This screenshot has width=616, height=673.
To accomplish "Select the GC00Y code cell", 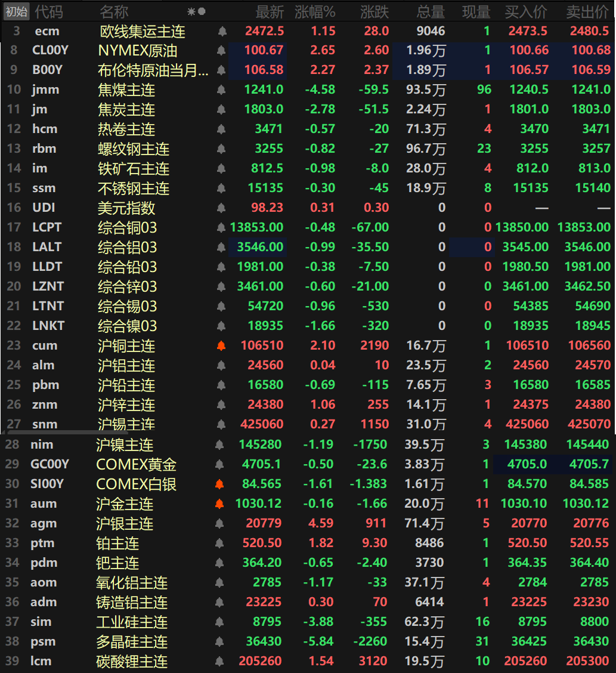I will (49, 464).
